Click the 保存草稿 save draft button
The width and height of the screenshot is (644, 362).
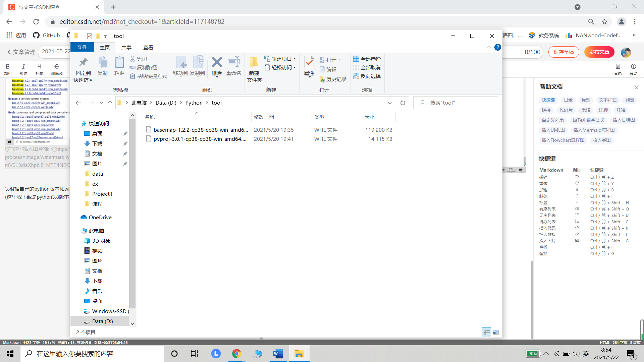click(x=563, y=52)
